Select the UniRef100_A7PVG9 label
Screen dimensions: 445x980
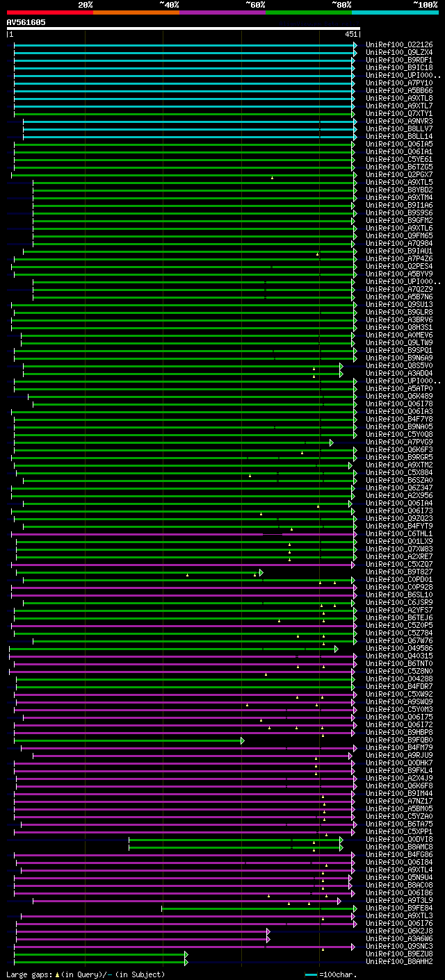point(399,442)
